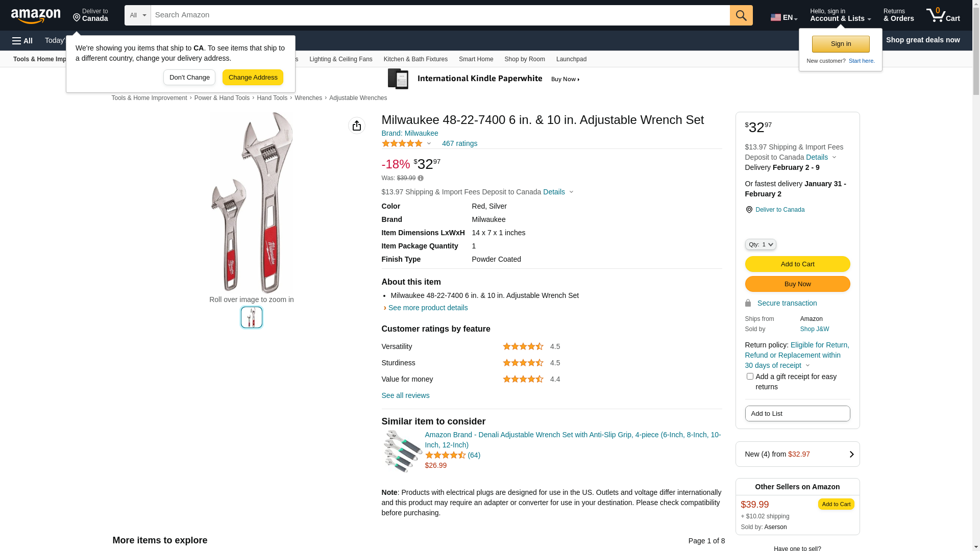
Task: Click the info icon next to Was price
Action: pyautogui.click(x=421, y=179)
